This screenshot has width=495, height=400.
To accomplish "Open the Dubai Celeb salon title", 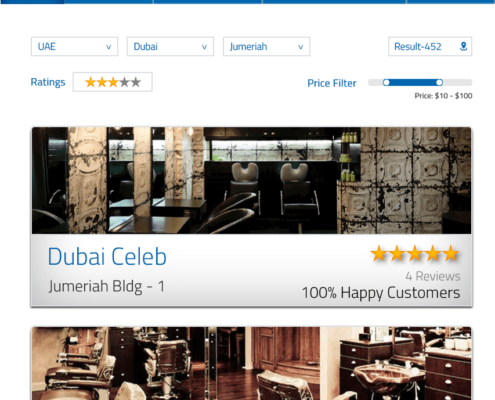I will (x=107, y=256).
